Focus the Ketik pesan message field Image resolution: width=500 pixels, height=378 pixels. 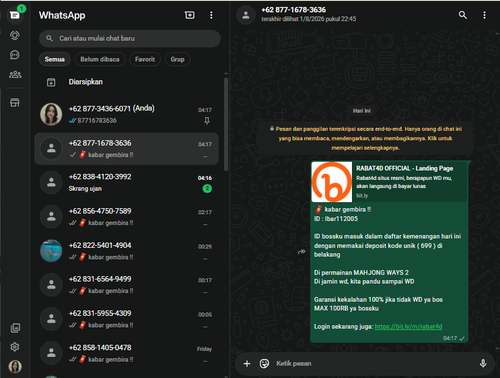[x=373, y=363]
